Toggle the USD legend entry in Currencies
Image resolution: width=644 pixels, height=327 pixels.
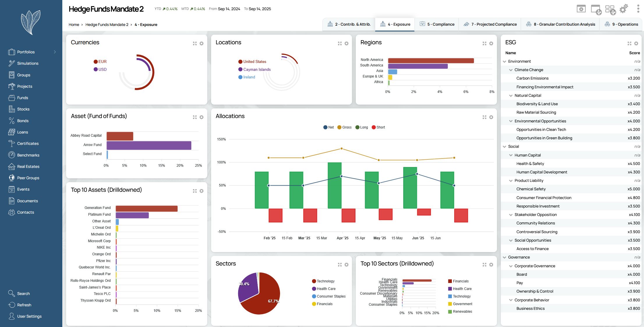click(x=100, y=69)
